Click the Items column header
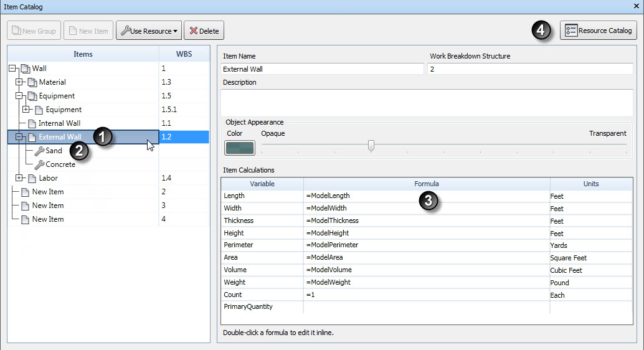Screen dimensions: 644x350 click(83, 54)
